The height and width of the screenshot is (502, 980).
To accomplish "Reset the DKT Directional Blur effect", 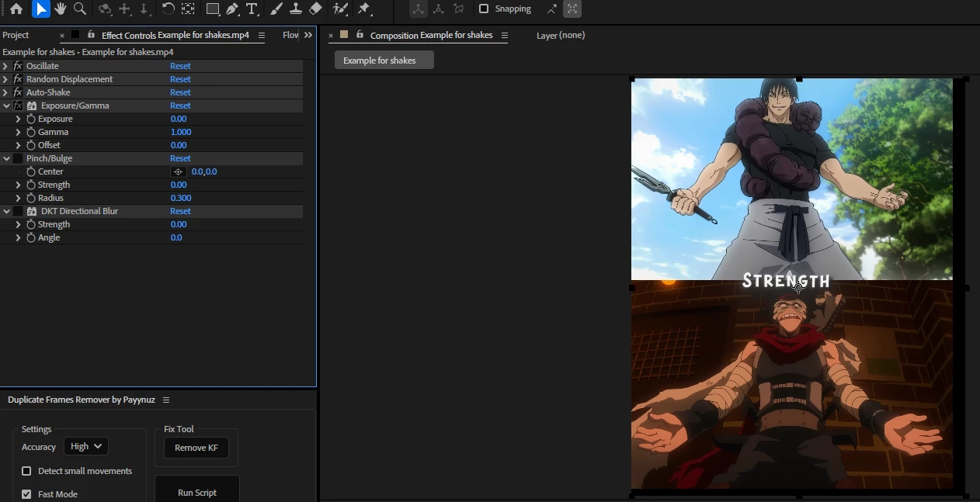I will (x=180, y=211).
